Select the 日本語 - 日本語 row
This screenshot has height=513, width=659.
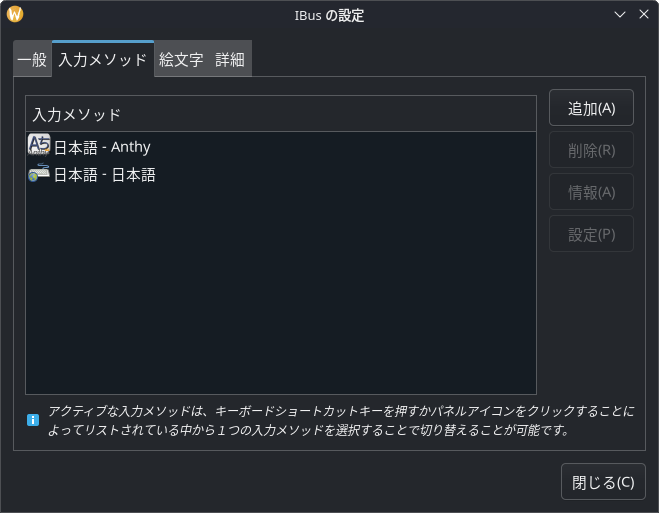[x=281, y=174]
